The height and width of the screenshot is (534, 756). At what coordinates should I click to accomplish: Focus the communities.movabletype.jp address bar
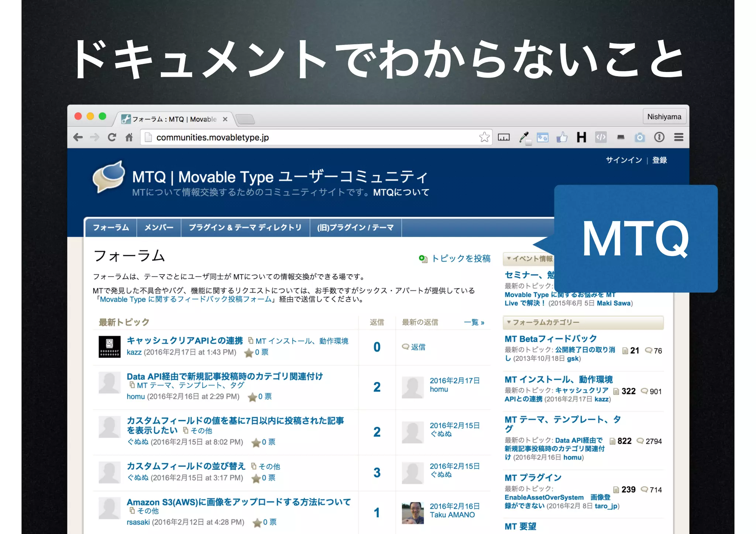[316, 137]
